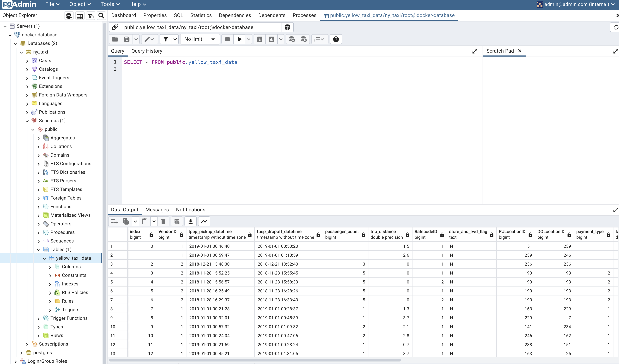Screen dimensions: 619x364
Task: Collapse the Schemas (1) node
Action: (x=27, y=121)
